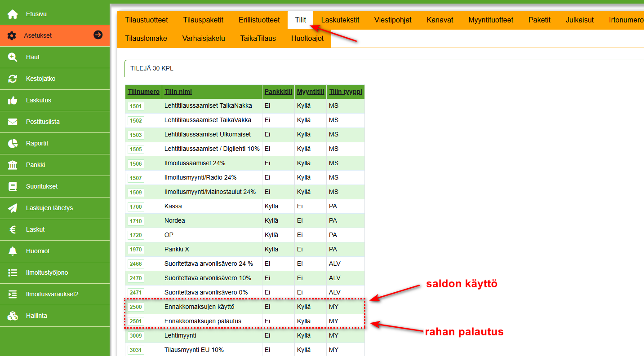Click the Huomiot bell icon
The image size is (644, 356).
point(13,251)
